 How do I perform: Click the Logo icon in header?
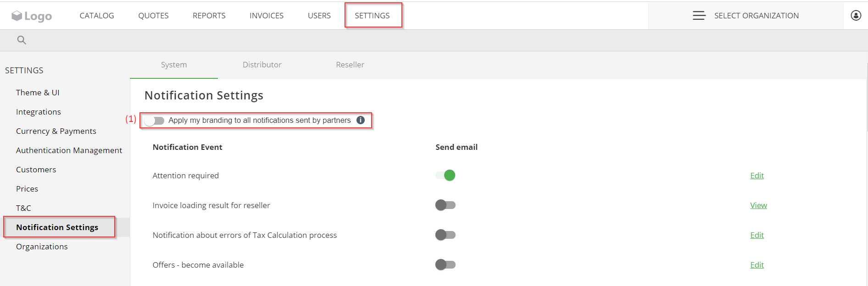[x=32, y=16]
